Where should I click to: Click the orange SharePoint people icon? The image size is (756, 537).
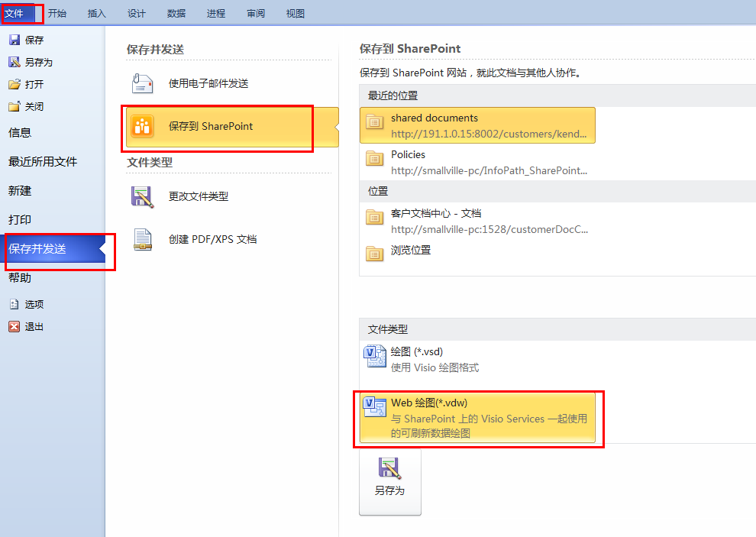pyautogui.click(x=142, y=126)
